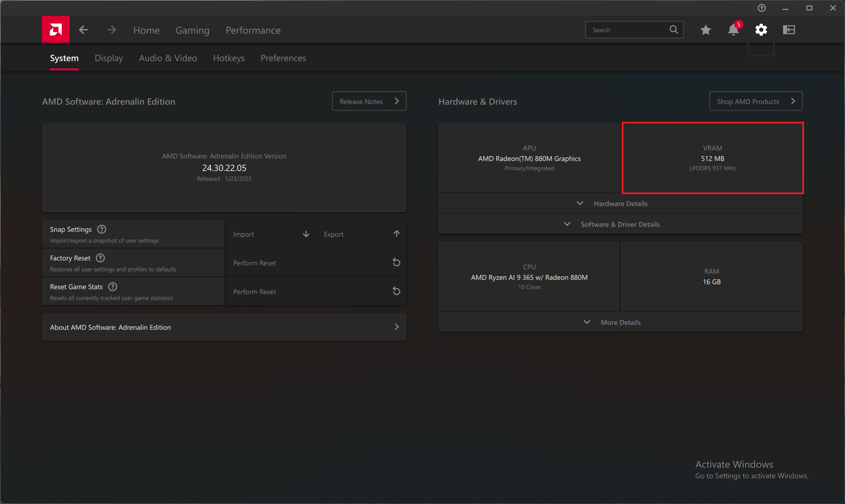Click 'LPDDR5 937 MHz' text

pyautogui.click(x=713, y=168)
